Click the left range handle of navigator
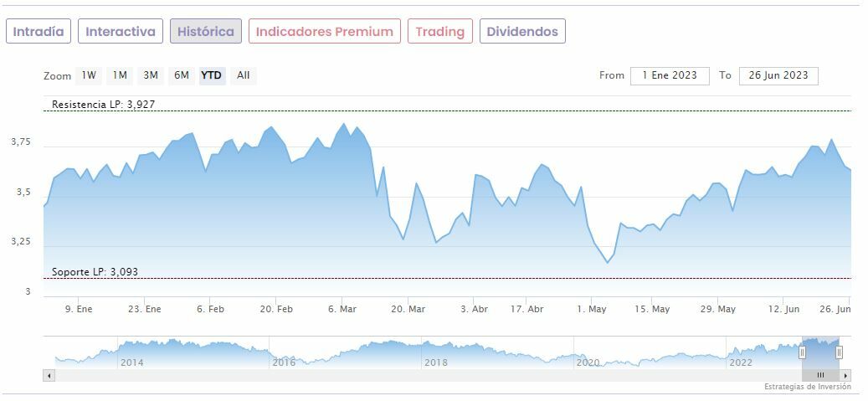868x401 pixels. (x=802, y=352)
